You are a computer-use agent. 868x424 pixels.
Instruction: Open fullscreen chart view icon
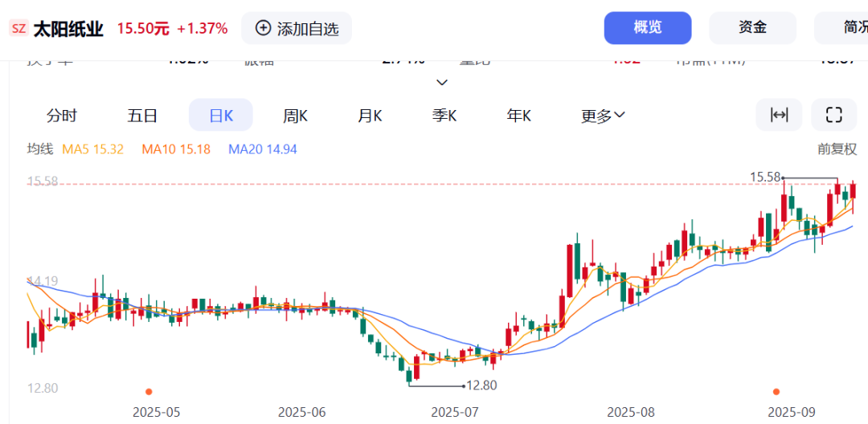click(x=833, y=115)
